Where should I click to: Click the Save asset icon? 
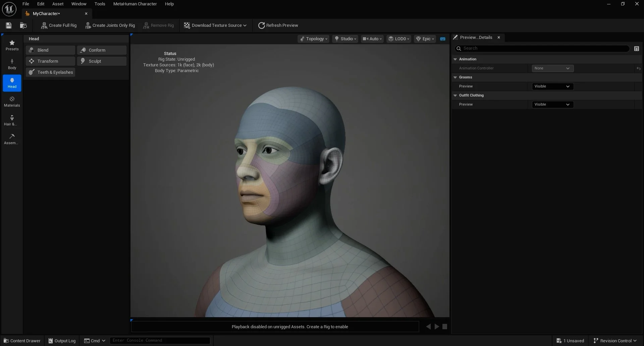point(9,25)
